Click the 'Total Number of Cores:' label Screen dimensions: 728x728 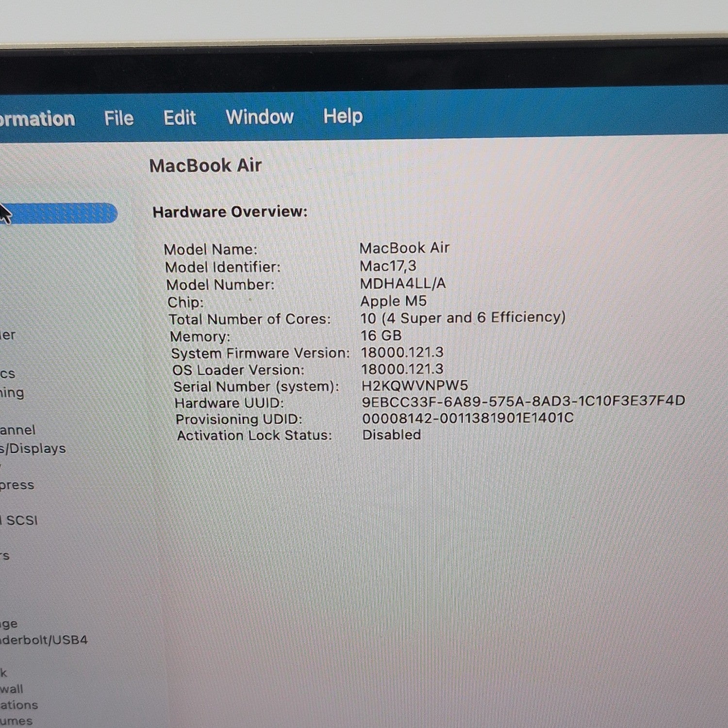coord(249,319)
